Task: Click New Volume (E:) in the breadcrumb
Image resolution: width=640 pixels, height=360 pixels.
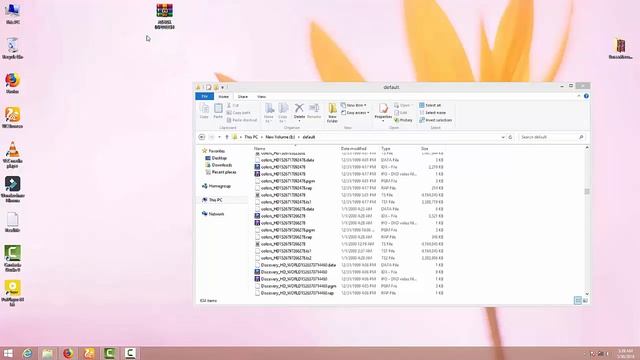Action: (280, 137)
